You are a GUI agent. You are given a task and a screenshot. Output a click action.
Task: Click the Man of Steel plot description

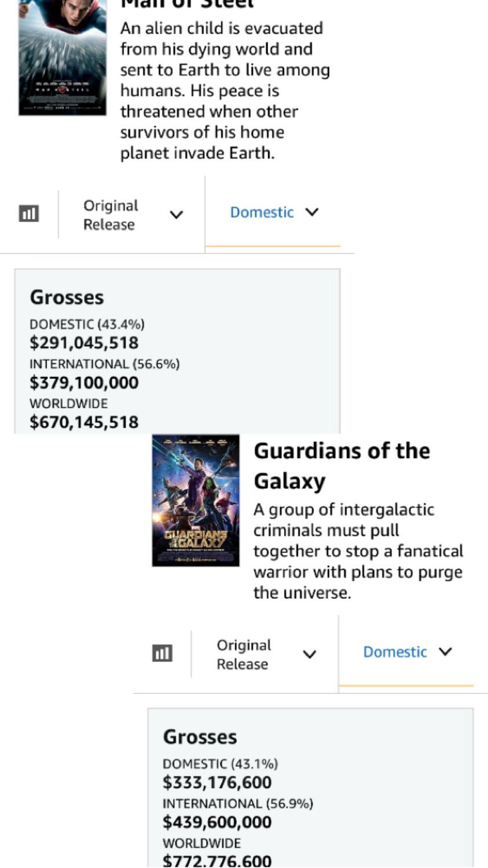tap(225, 91)
